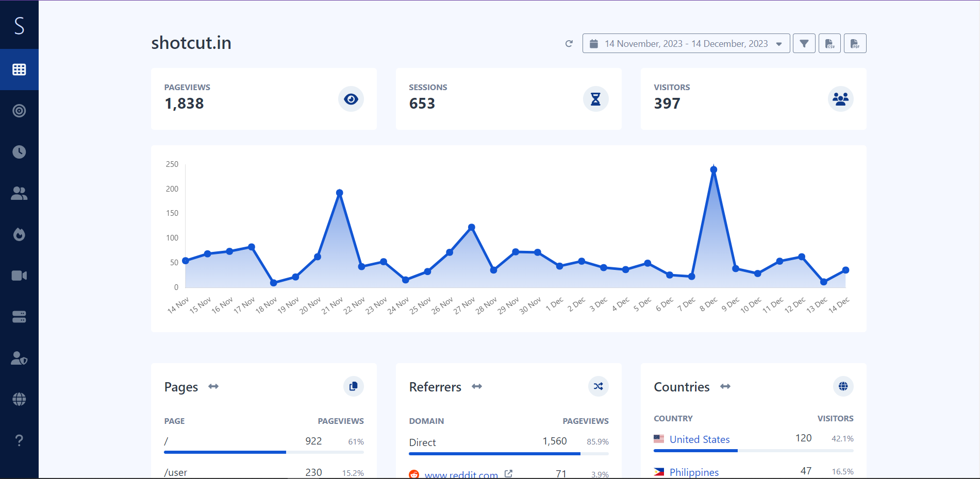Refresh the analytics data
The image size is (980, 479).
(x=569, y=44)
